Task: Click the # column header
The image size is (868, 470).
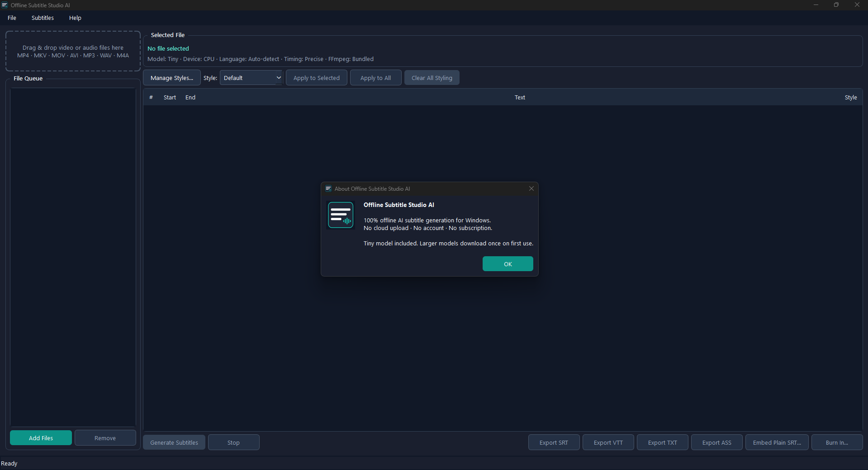Action: pos(151,97)
